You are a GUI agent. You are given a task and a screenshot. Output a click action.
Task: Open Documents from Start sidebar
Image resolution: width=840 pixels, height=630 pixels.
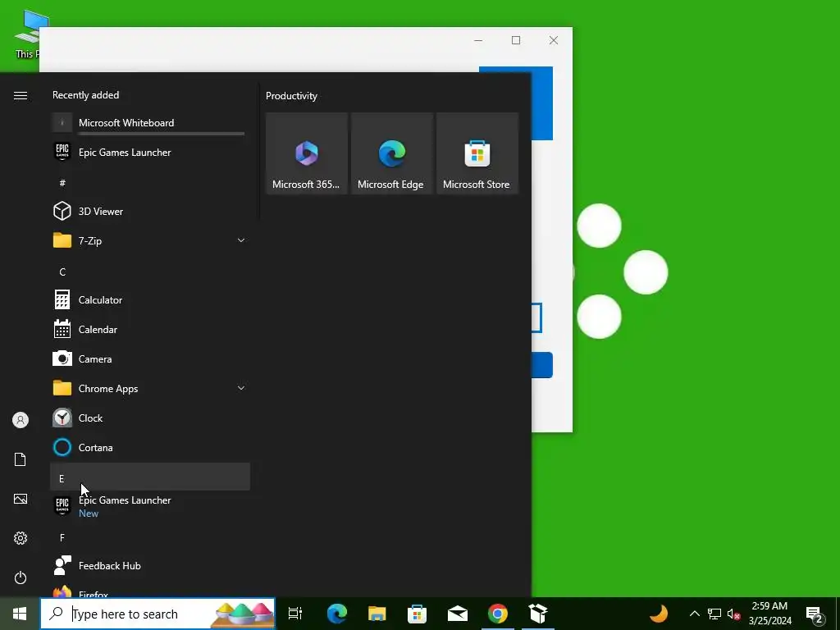pyautogui.click(x=21, y=459)
